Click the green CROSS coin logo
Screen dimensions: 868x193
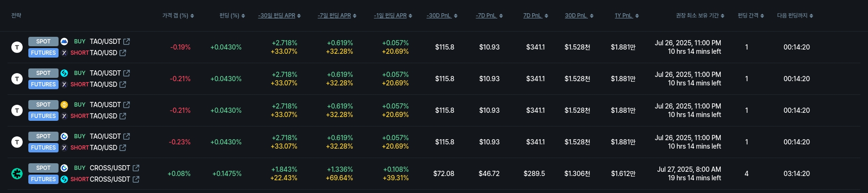pos(17,174)
